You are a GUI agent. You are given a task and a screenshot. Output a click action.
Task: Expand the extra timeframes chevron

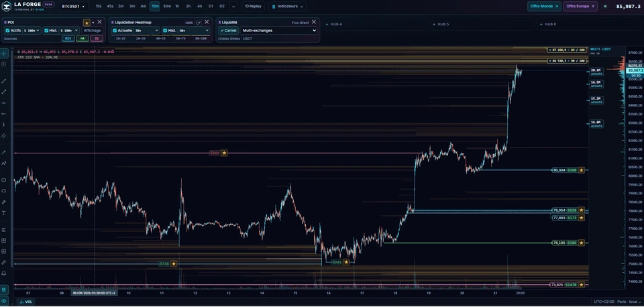point(233,6)
